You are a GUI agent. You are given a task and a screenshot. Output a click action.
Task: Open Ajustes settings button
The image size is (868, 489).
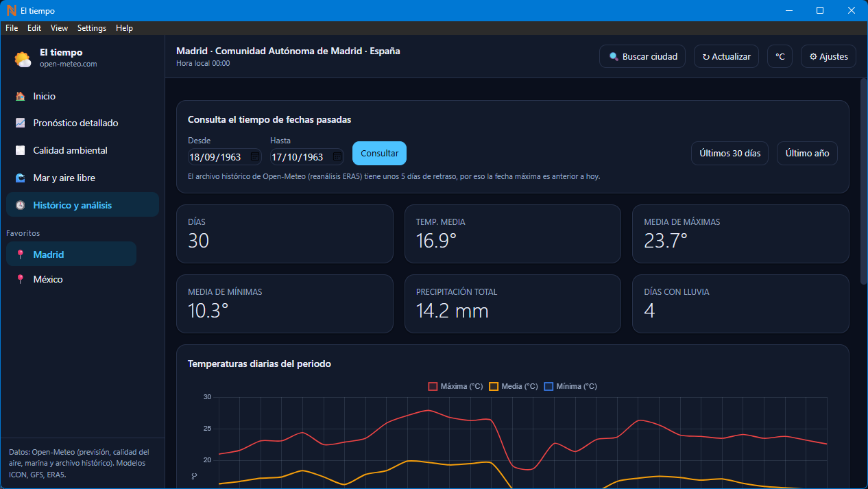(x=828, y=57)
